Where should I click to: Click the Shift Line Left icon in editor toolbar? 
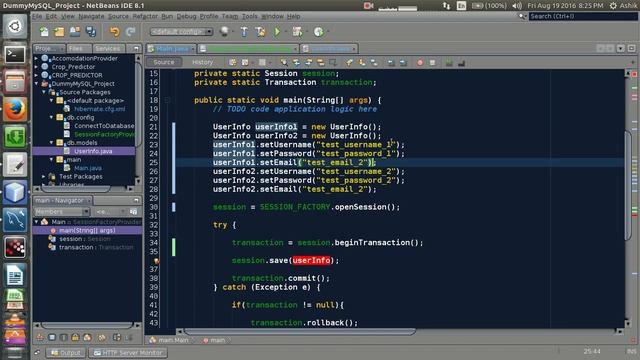coord(391,62)
